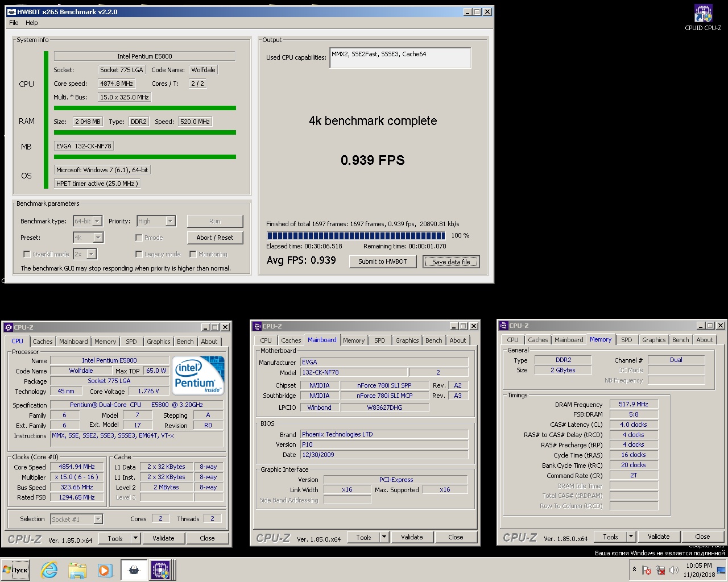Click the benchmark progress bar
Screen dimensions: 728x582
(356, 235)
